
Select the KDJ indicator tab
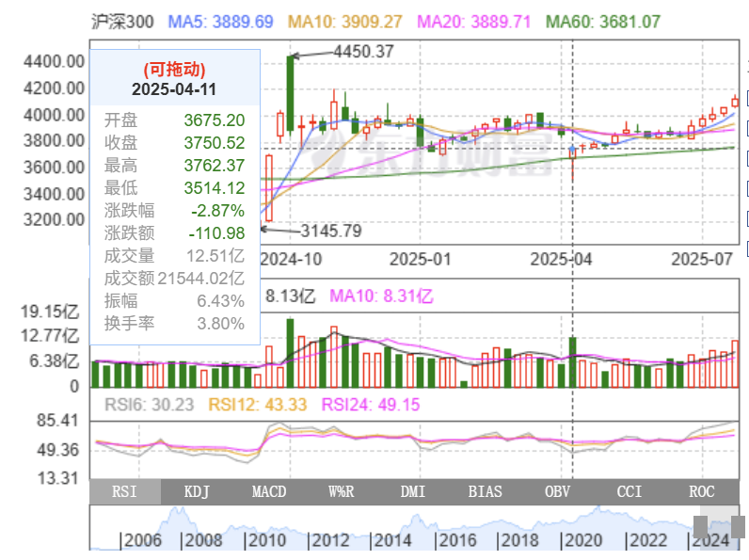tap(197, 492)
